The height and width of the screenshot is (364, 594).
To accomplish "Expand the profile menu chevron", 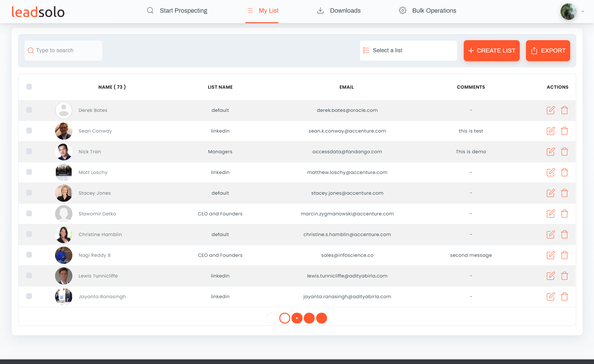I will click(x=583, y=11).
